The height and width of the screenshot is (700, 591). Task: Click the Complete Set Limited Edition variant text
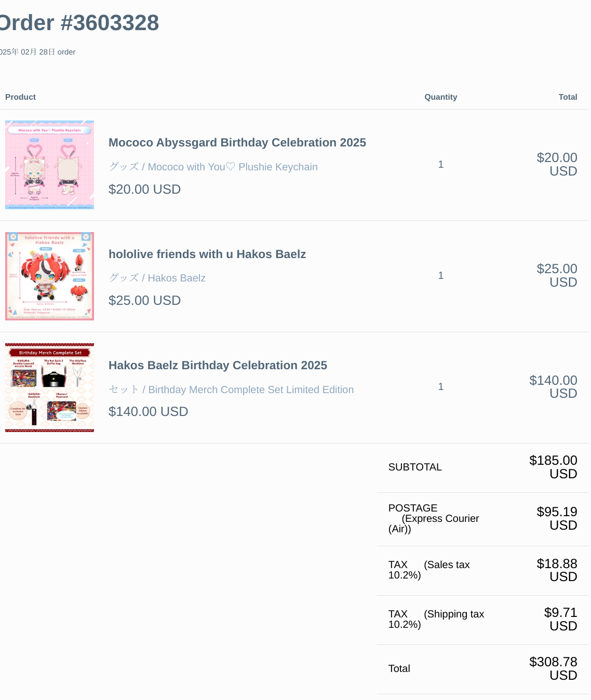(231, 389)
